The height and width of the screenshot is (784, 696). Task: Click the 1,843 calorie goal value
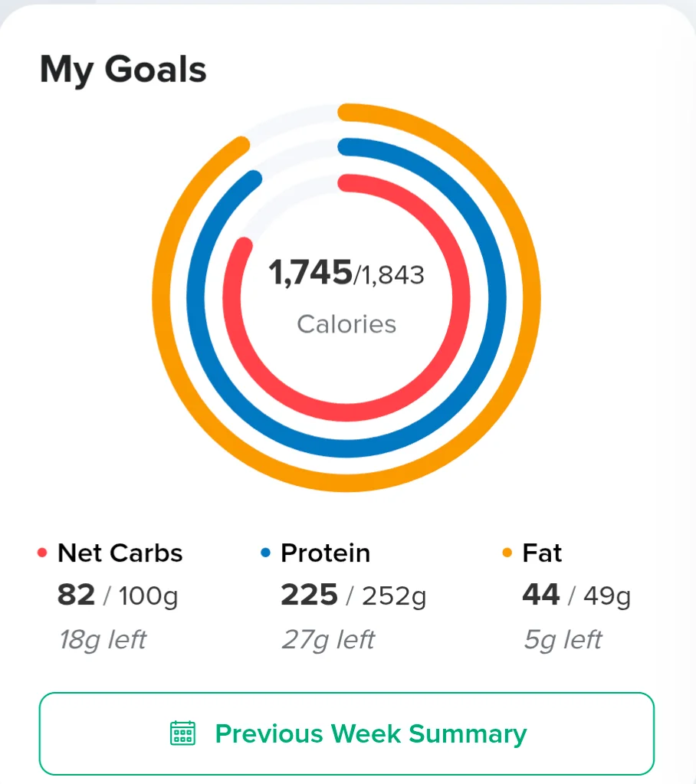coord(392,275)
